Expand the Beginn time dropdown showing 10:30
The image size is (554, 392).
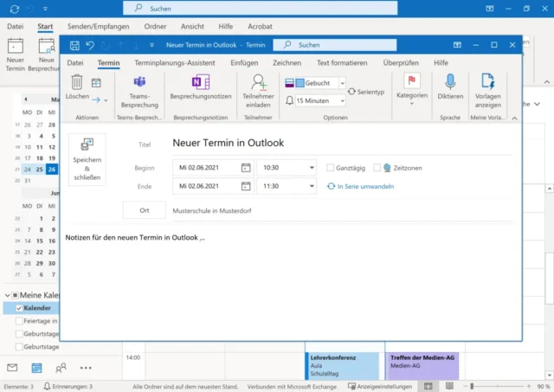310,168
